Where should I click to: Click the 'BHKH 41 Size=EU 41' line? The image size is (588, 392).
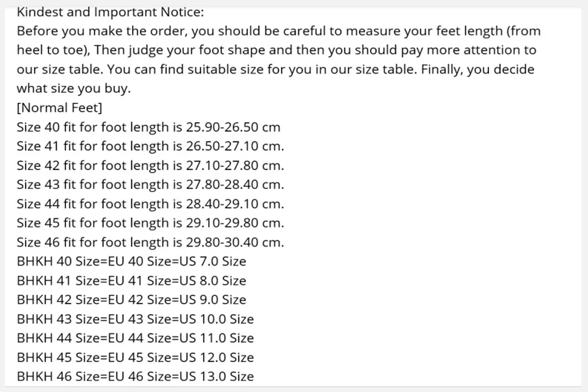point(131,280)
